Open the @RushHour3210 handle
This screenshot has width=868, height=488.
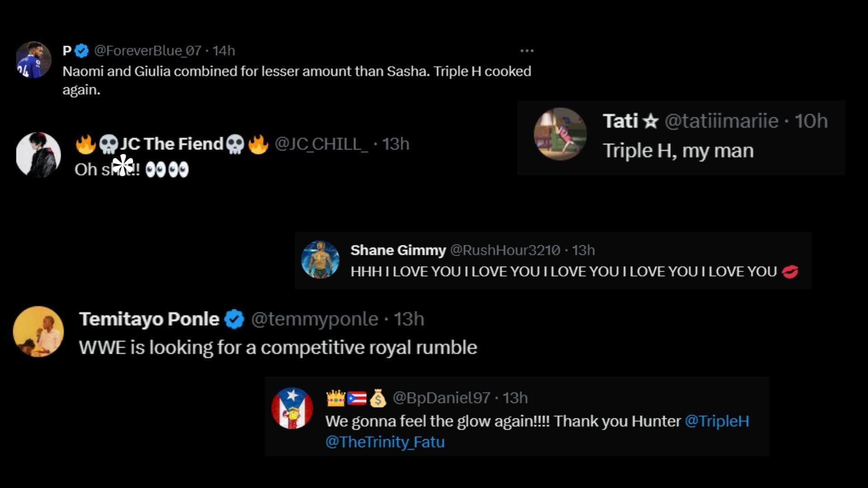505,250
